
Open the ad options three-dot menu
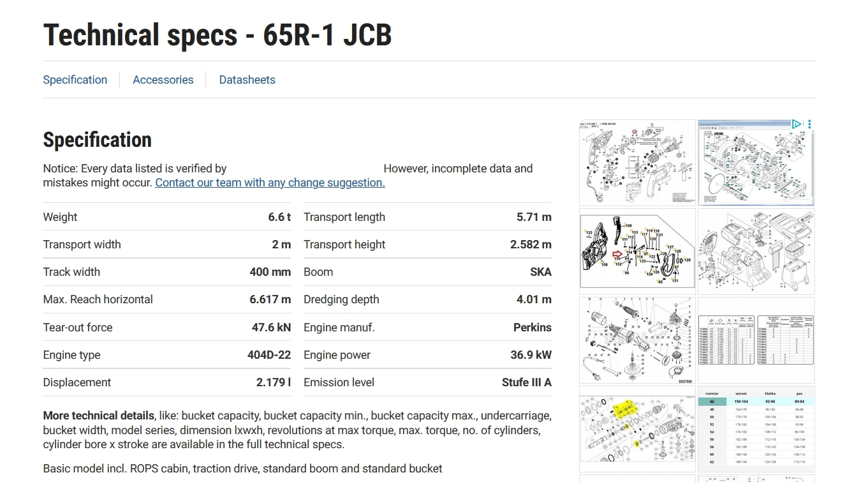[x=809, y=124]
